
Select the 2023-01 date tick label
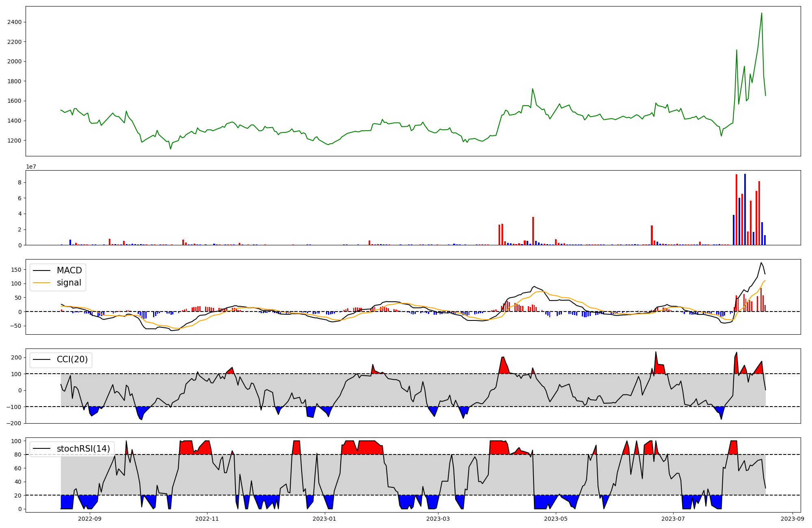(324, 518)
